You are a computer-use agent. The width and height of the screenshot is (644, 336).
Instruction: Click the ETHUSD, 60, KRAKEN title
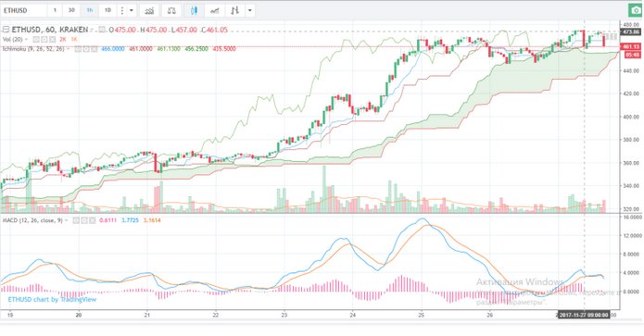(x=50, y=30)
